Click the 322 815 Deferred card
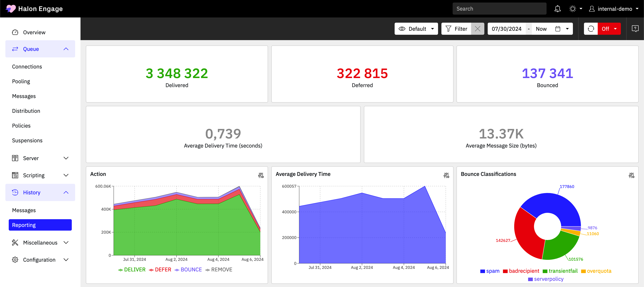This screenshot has width=644, height=287. [362, 74]
